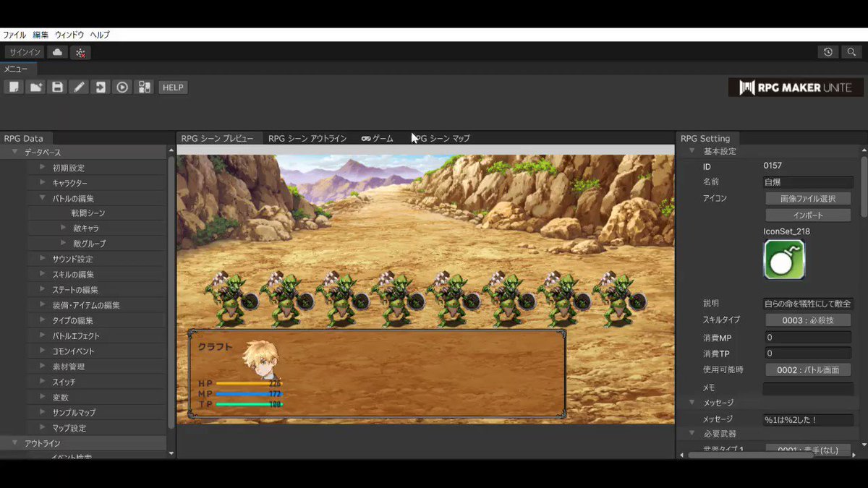Expand the バトルエフェクト tree item

[x=43, y=335]
